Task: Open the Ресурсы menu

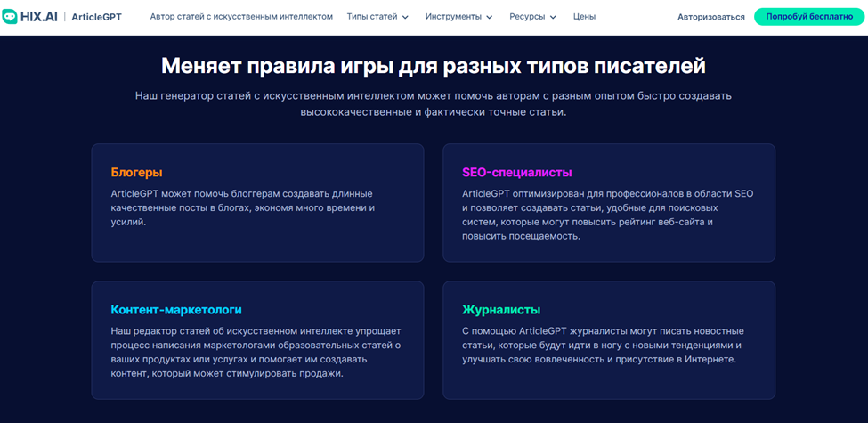Action: pos(528,17)
